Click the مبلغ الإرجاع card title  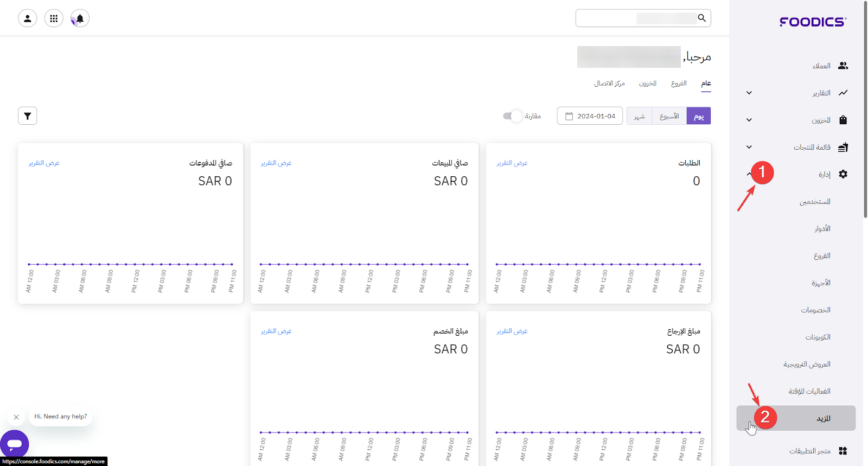coord(684,331)
